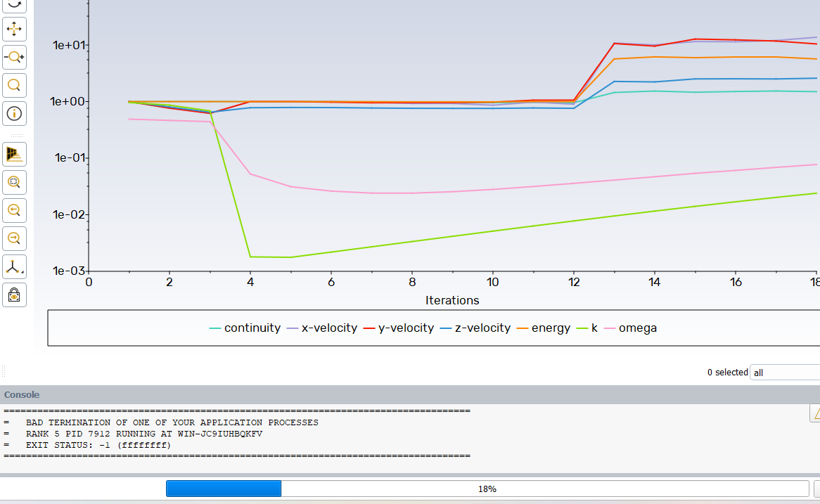Toggle omega curve in legend

(630, 328)
